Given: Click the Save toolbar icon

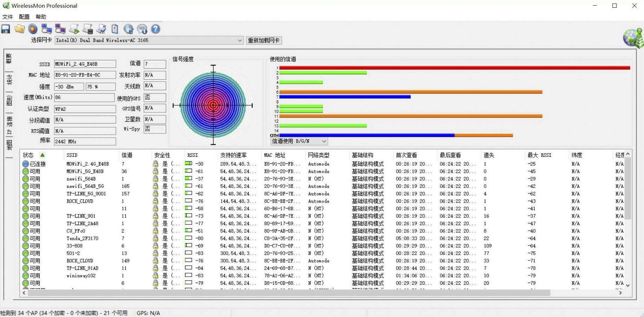Looking at the screenshot, I should pos(5,29).
